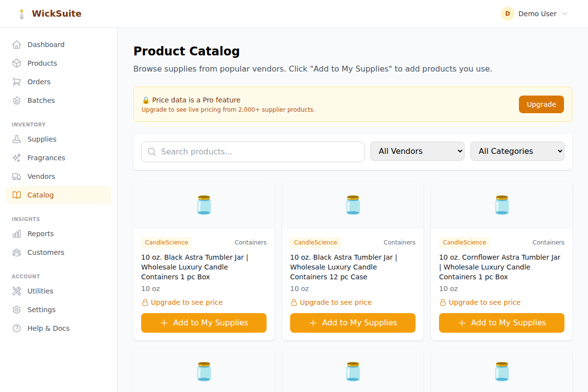Click the Upgrade button in the banner

point(541,104)
